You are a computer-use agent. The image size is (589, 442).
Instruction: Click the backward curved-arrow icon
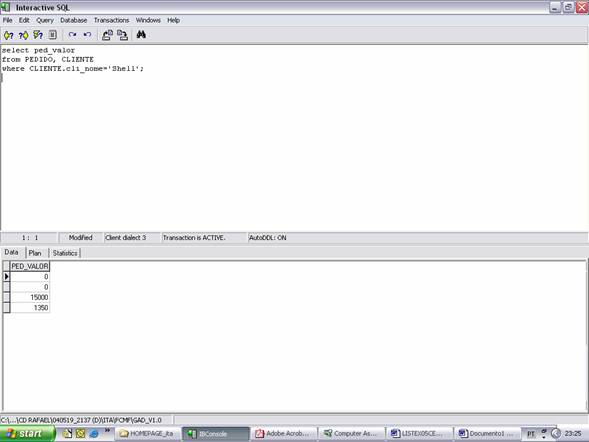click(x=87, y=35)
